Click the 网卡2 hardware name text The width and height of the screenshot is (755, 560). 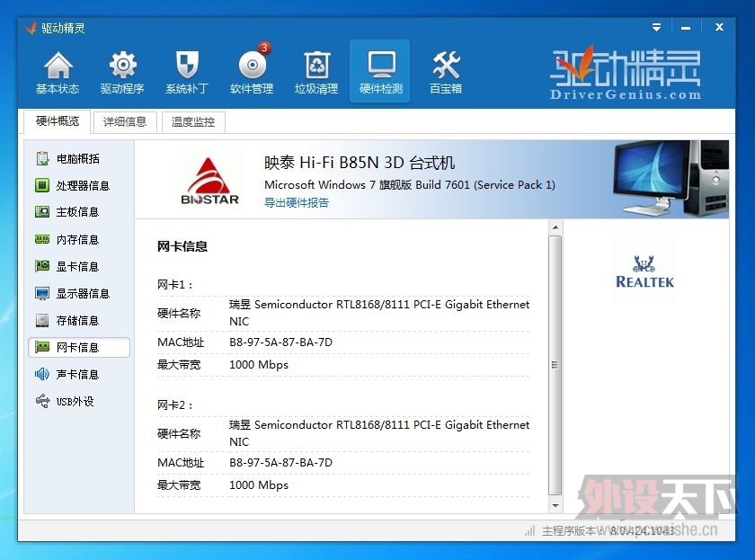379,433
